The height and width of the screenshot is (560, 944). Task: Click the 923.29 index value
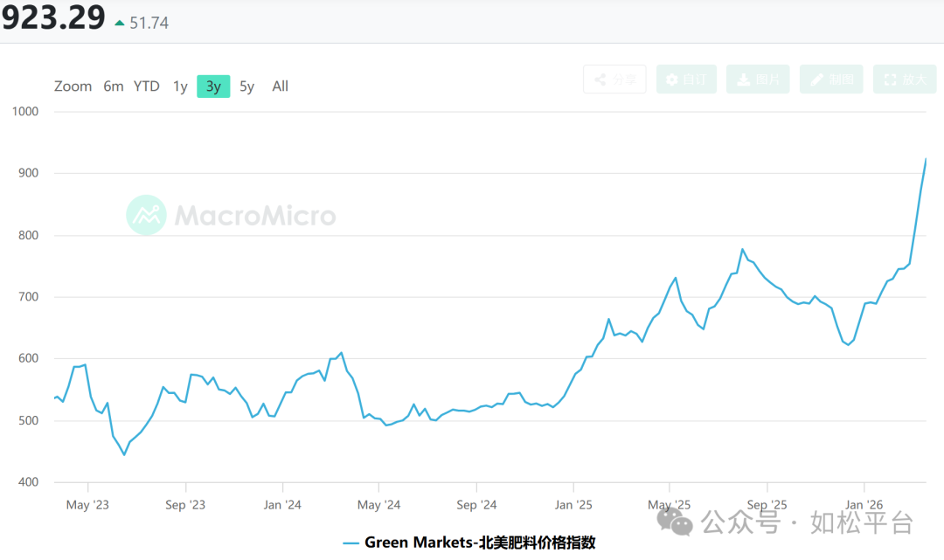[x=52, y=17]
